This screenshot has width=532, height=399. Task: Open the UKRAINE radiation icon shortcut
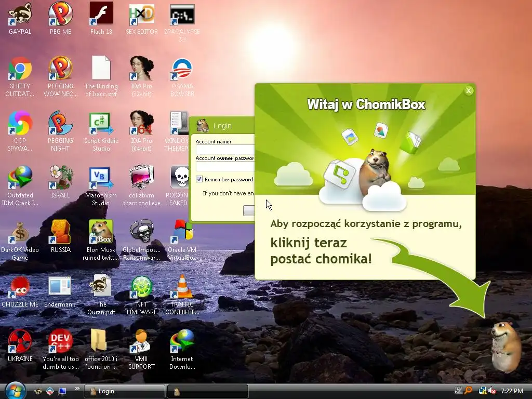tap(20, 345)
